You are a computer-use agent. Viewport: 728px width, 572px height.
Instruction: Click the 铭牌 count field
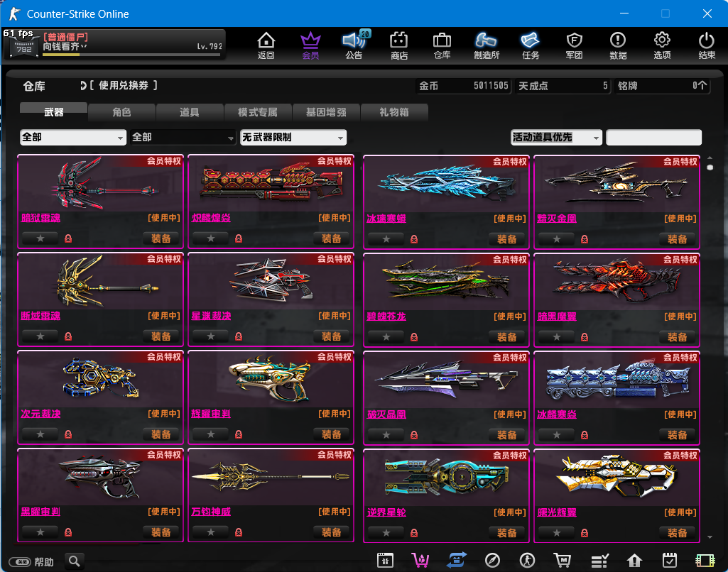pyautogui.click(x=663, y=86)
